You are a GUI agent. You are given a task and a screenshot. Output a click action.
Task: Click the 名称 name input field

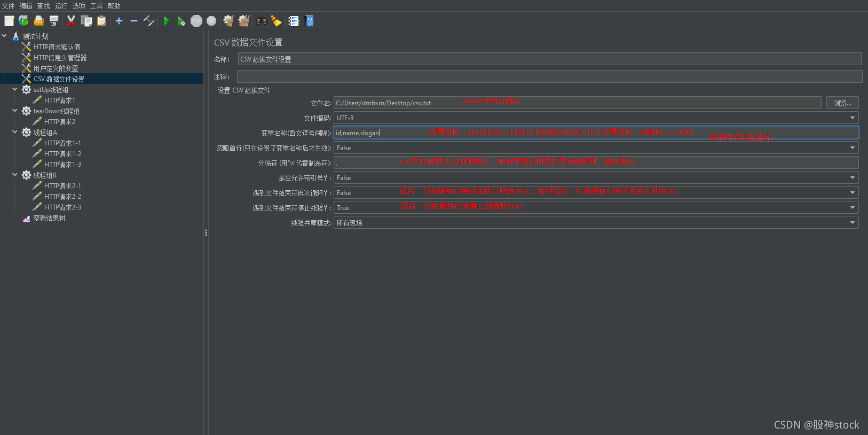click(549, 59)
